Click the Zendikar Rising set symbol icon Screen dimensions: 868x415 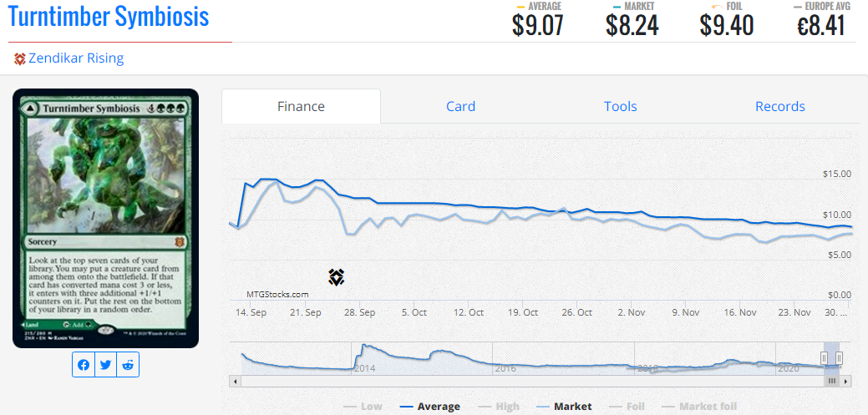click(20, 58)
